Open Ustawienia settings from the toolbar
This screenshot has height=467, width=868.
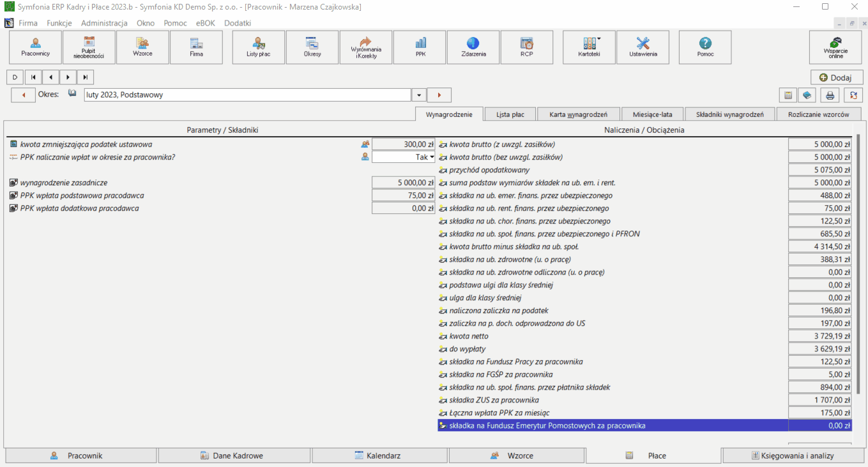pos(643,47)
